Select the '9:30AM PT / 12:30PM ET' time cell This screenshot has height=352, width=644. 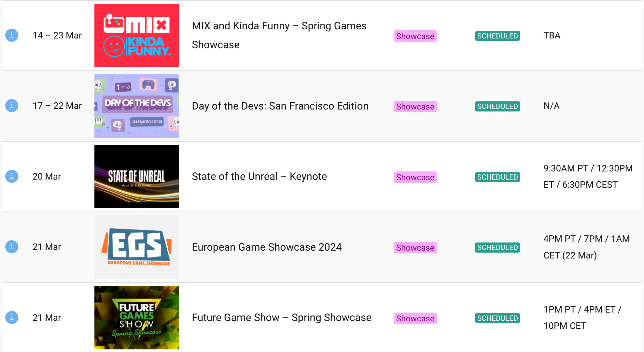point(588,176)
